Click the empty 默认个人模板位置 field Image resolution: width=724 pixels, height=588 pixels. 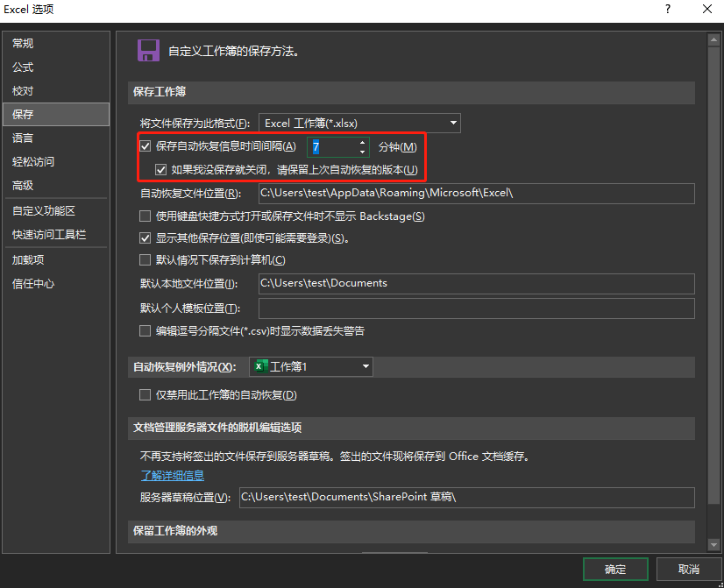pos(477,308)
